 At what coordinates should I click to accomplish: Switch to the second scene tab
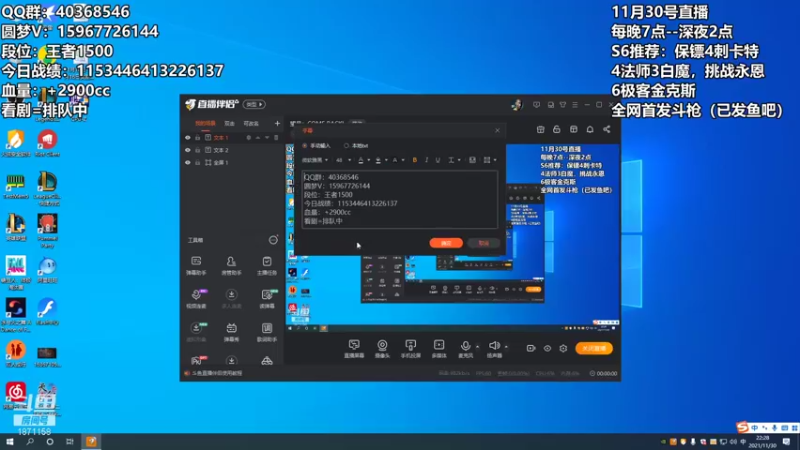(x=230, y=123)
